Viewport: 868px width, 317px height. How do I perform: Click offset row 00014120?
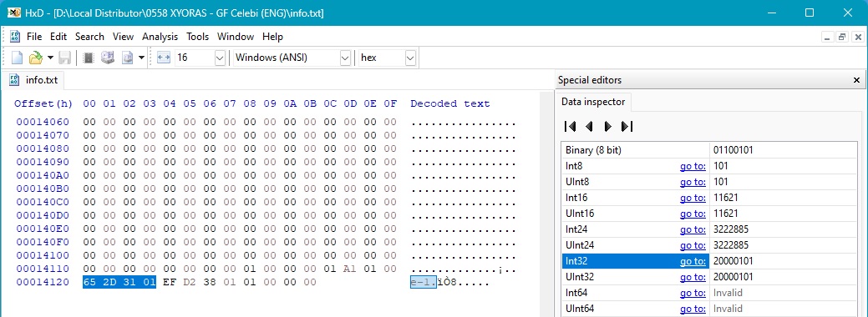(x=43, y=282)
